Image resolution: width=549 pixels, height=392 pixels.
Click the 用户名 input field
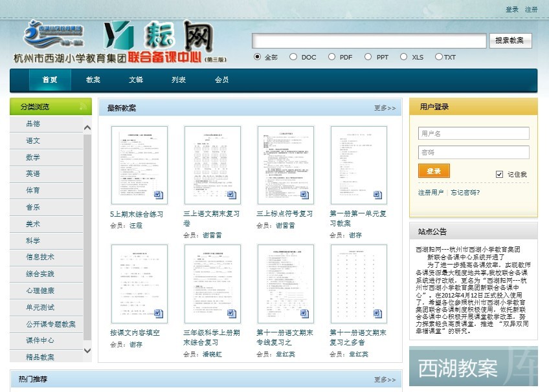[473, 133]
